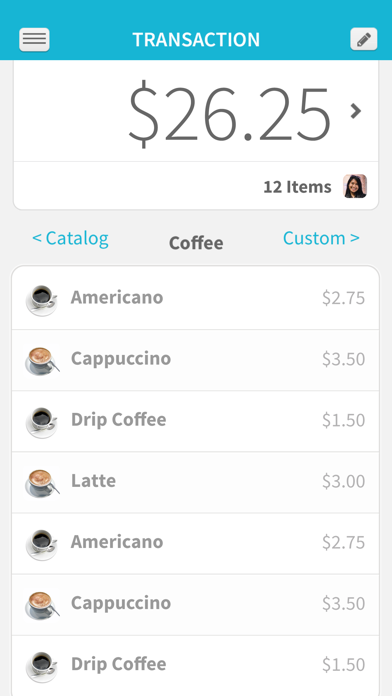Select the first Americano $2.75 price
This screenshot has height=696, width=392.
click(x=344, y=298)
